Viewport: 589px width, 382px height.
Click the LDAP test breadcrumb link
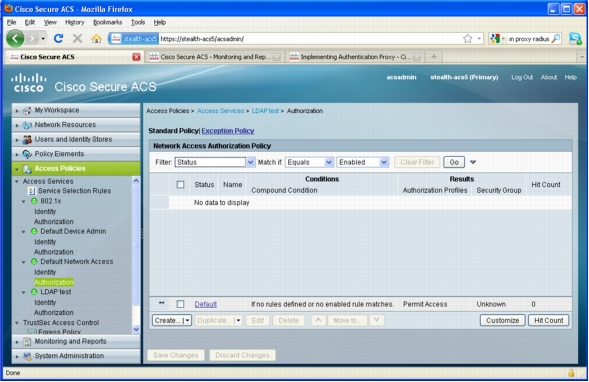click(x=265, y=111)
